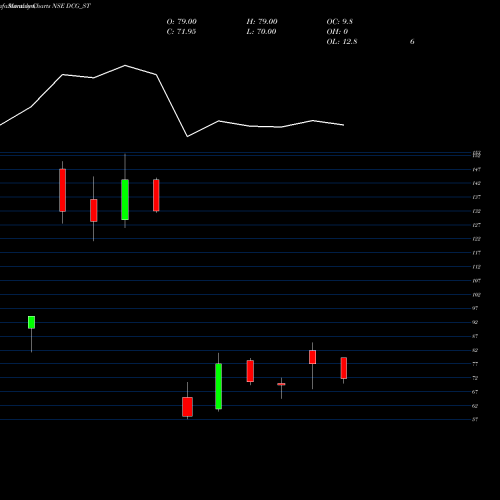Select the tall red candle opening at 147

coord(62,190)
